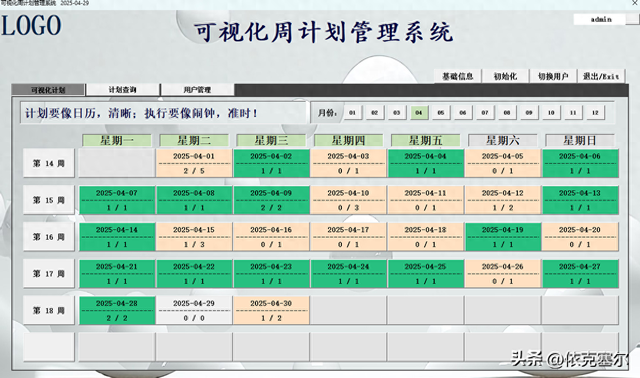Image resolution: width=640 pixels, height=378 pixels.
Task: Click the 星期六 column header
Action: [502, 140]
